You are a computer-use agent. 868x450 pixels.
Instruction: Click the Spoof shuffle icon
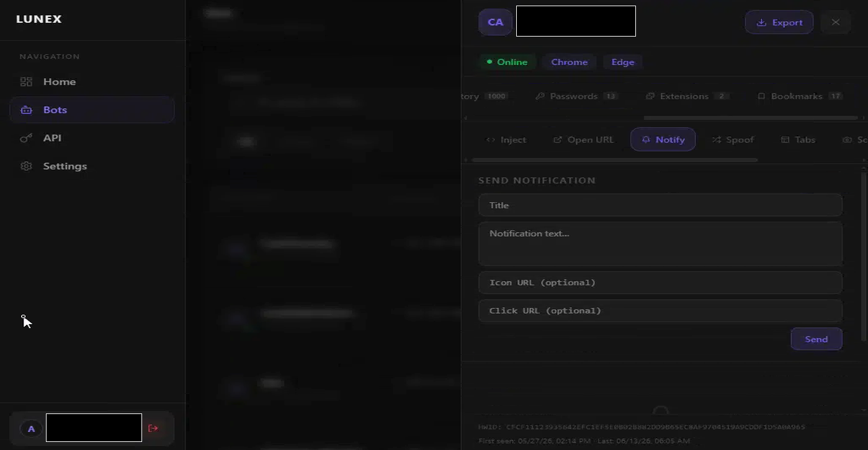717,139
